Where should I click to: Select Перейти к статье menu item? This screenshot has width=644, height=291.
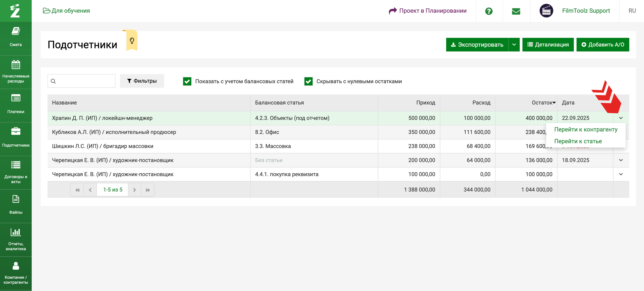click(578, 141)
